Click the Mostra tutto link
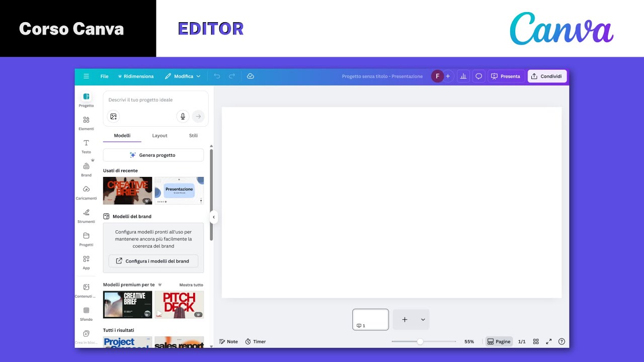The height and width of the screenshot is (362, 644). [191, 285]
